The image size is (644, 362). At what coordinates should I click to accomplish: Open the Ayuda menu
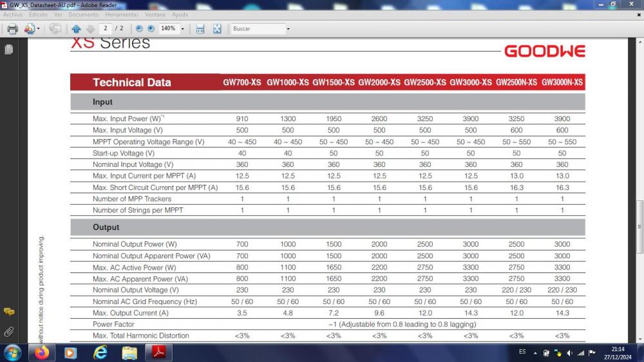180,14
